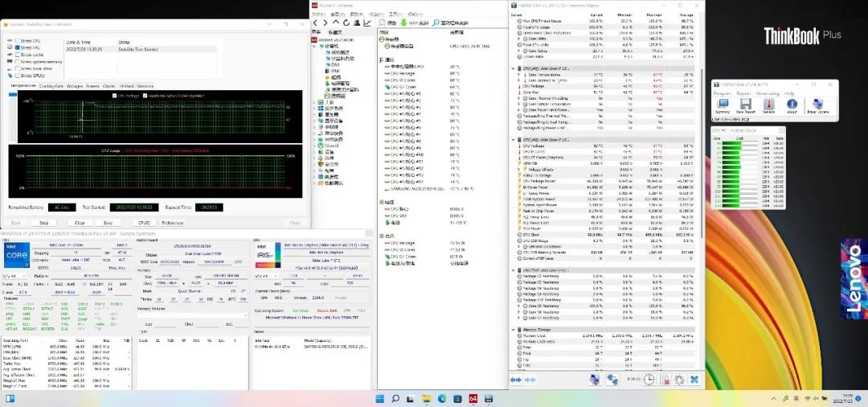Click the Preferences button
868x407 pixels.
[172, 223]
